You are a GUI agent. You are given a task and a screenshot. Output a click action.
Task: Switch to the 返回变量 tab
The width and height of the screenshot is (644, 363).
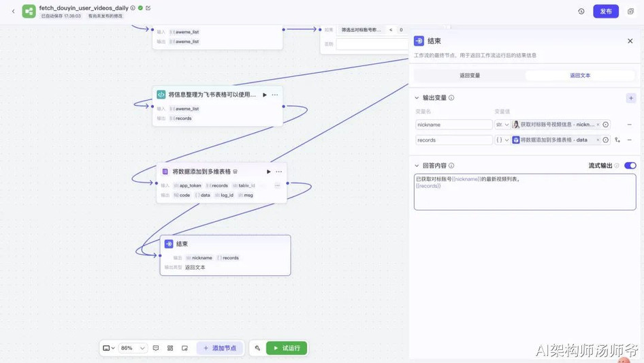tap(470, 75)
